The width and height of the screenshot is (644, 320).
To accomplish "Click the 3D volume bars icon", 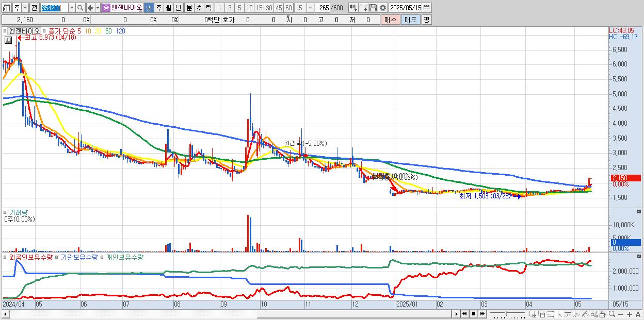I will click(594, 314).
